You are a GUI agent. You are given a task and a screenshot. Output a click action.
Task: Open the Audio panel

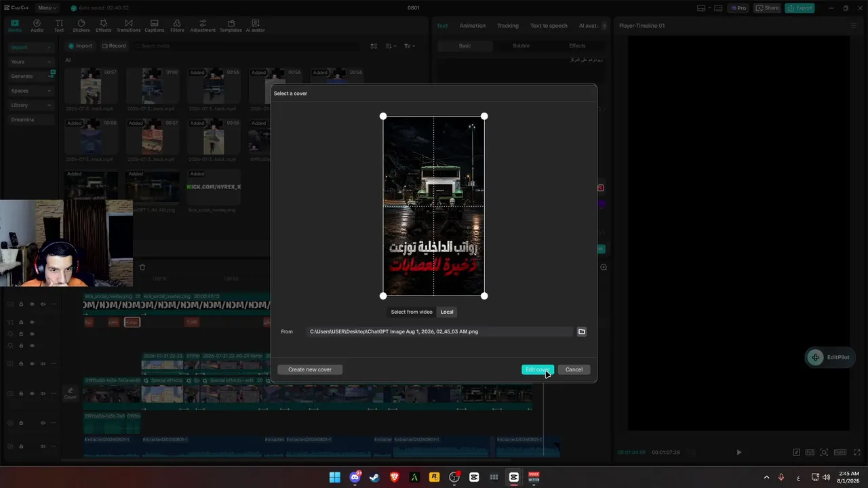37,26
